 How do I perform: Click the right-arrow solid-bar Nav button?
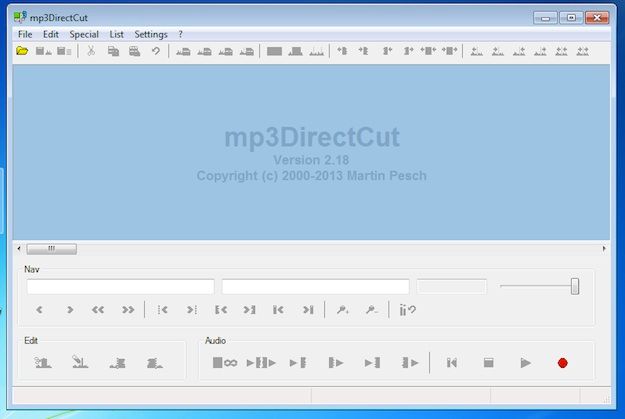(x=308, y=310)
